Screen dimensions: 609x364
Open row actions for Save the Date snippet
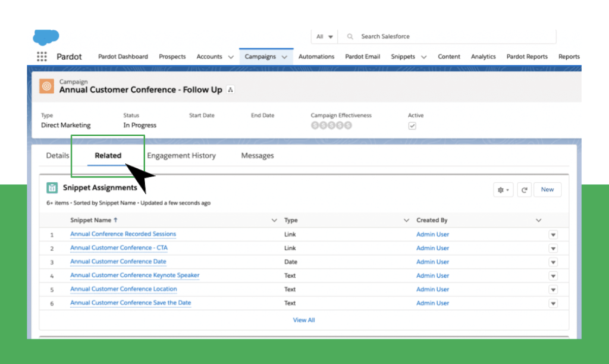point(553,303)
